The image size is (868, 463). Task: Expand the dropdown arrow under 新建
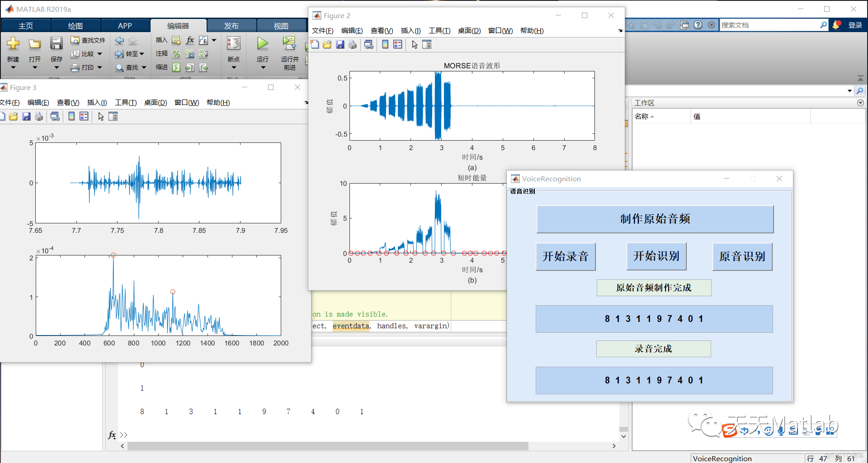[13, 68]
